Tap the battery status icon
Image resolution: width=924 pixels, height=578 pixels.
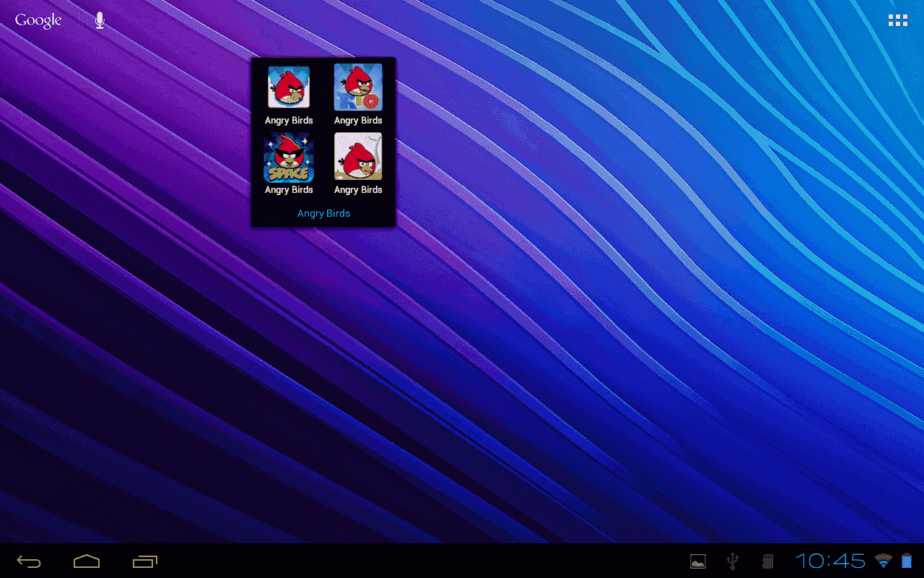907,561
